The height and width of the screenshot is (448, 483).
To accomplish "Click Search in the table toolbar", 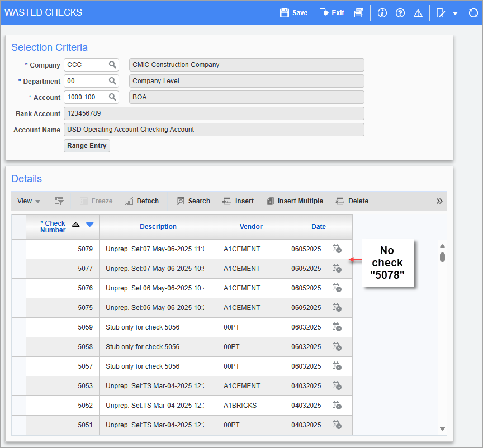I will [193, 201].
